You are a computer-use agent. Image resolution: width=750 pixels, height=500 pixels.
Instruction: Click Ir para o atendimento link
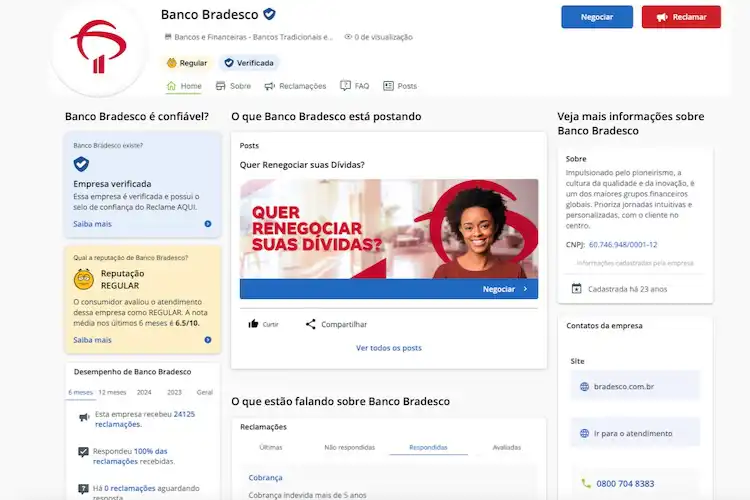point(635,433)
